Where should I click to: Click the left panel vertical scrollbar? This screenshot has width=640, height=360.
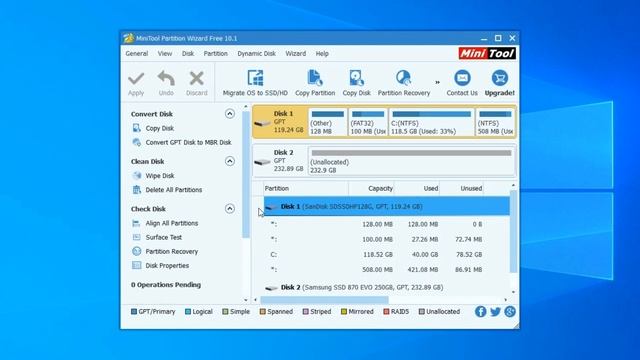pyautogui.click(x=246, y=174)
